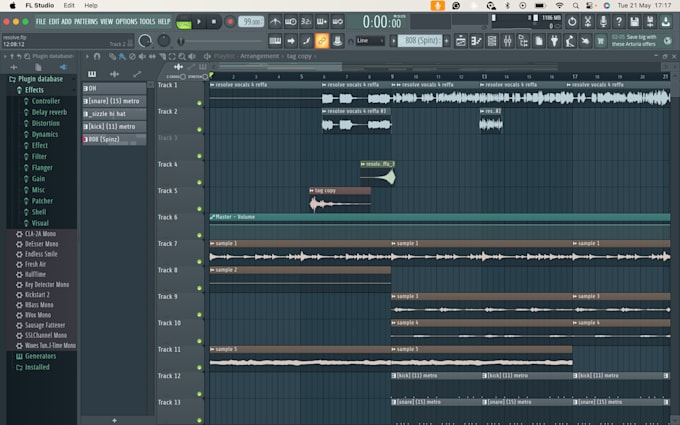The height and width of the screenshot is (425, 680).
Task: Click the pattern selector left arrow
Action: tap(393, 41)
